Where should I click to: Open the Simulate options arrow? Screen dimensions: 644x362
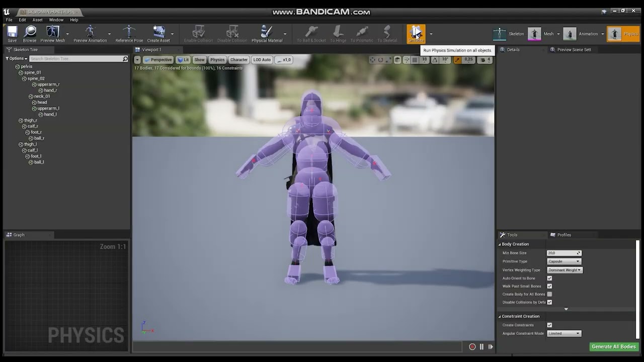[x=431, y=34]
